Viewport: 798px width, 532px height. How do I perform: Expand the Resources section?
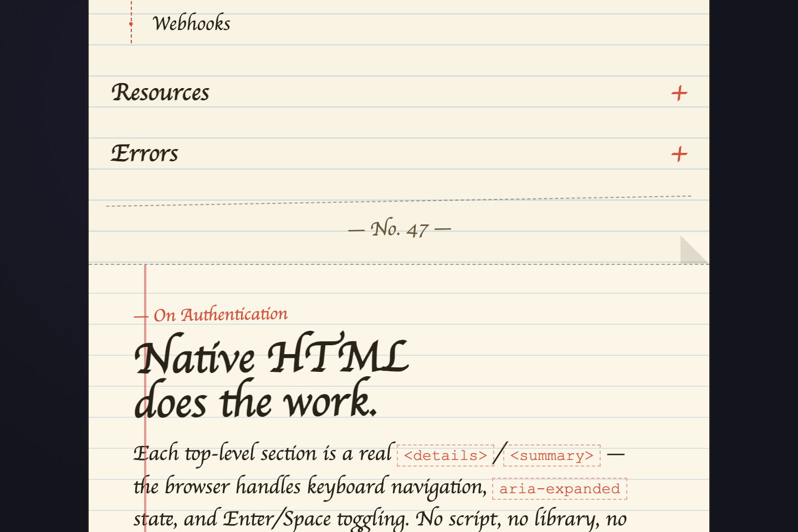coord(399,93)
